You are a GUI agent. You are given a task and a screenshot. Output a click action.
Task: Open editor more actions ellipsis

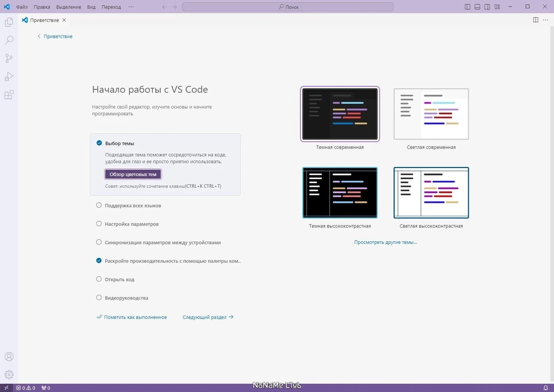coord(545,20)
